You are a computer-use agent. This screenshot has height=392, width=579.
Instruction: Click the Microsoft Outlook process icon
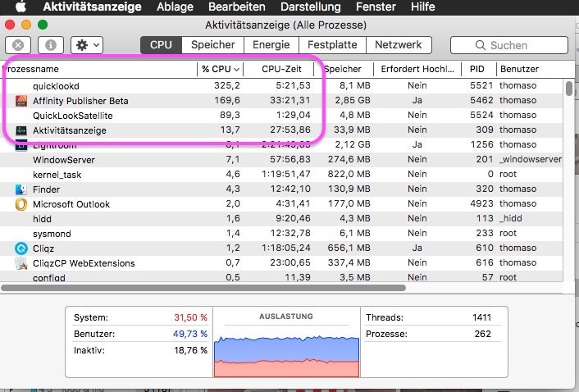point(21,204)
